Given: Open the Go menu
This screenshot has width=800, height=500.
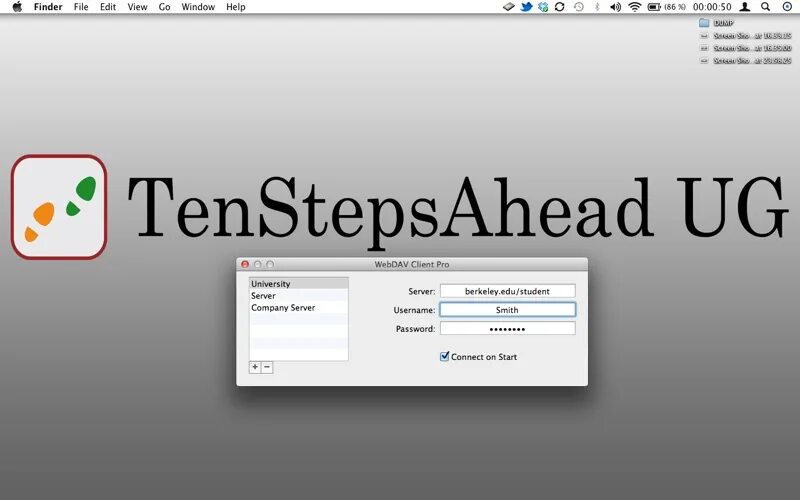Looking at the screenshot, I should click(164, 7).
